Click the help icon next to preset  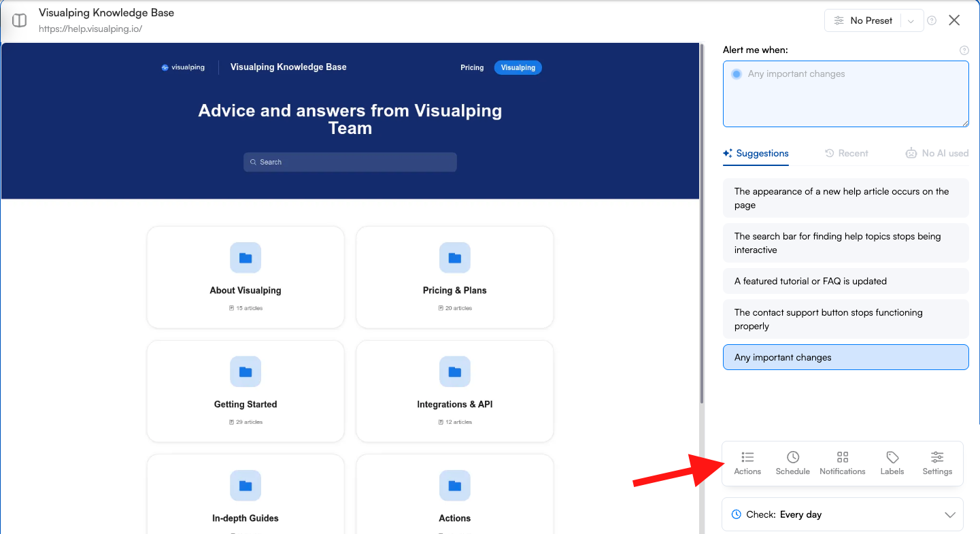tap(932, 20)
